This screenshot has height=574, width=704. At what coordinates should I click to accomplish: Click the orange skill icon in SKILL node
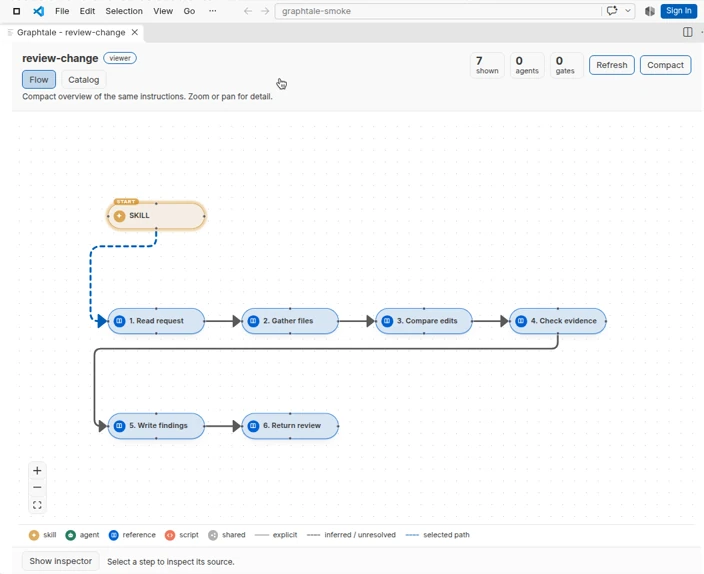[x=119, y=216]
